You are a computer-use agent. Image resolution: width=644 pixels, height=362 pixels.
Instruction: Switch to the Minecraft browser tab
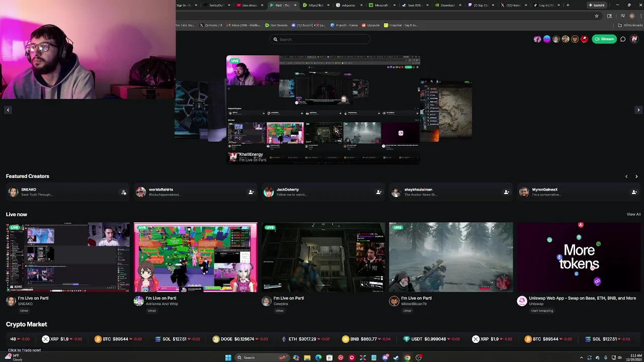382,5
